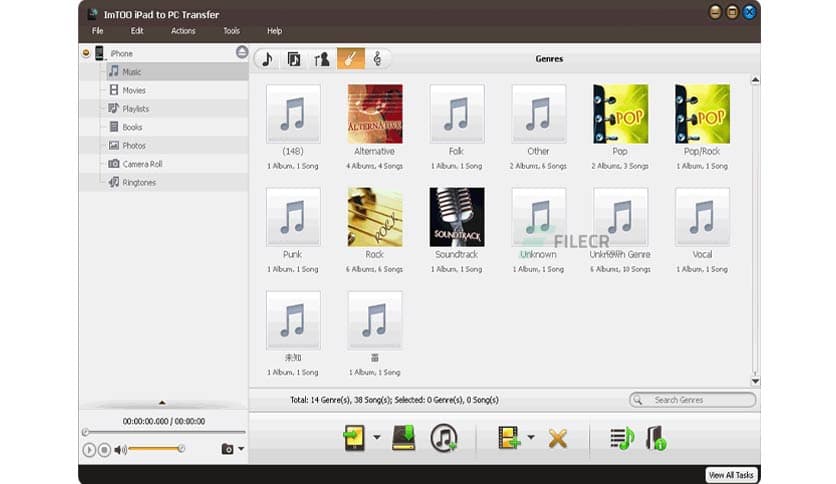Open dropdown arrow next to add video file
836x484 pixels.
(x=531, y=438)
